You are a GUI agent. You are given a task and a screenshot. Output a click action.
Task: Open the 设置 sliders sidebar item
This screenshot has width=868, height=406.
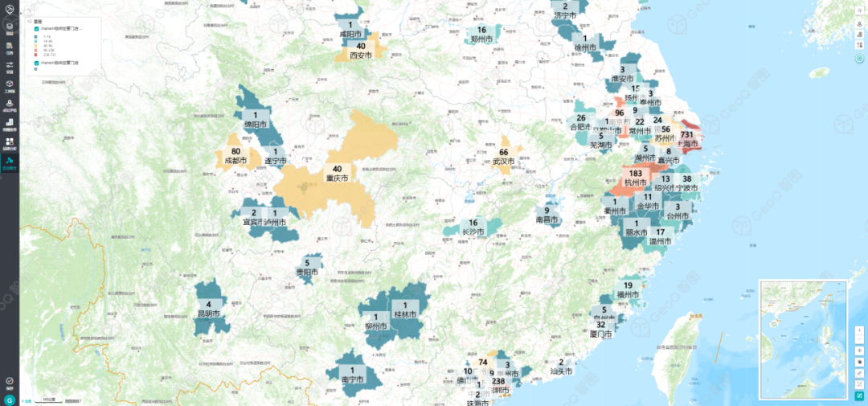click(10, 68)
